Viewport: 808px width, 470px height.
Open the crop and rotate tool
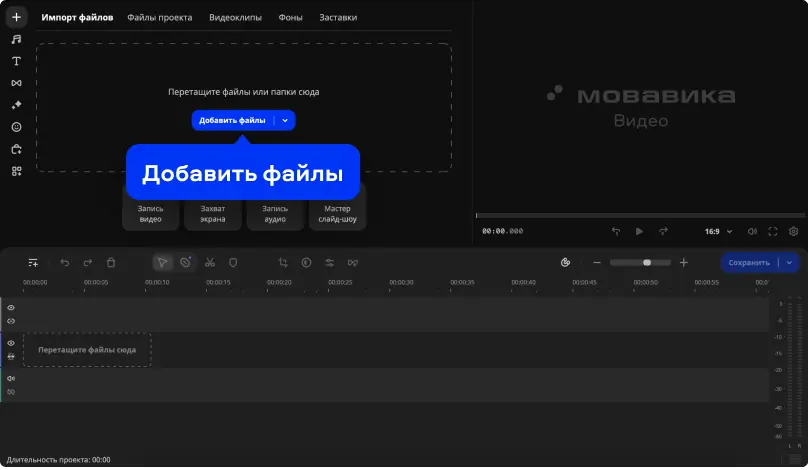click(x=283, y=263)
